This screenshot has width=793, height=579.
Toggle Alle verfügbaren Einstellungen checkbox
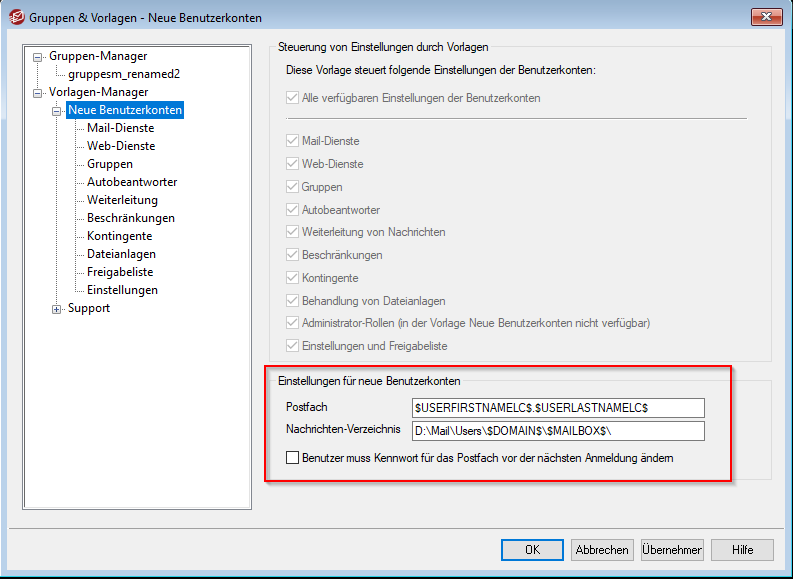(x=293, y=98)
